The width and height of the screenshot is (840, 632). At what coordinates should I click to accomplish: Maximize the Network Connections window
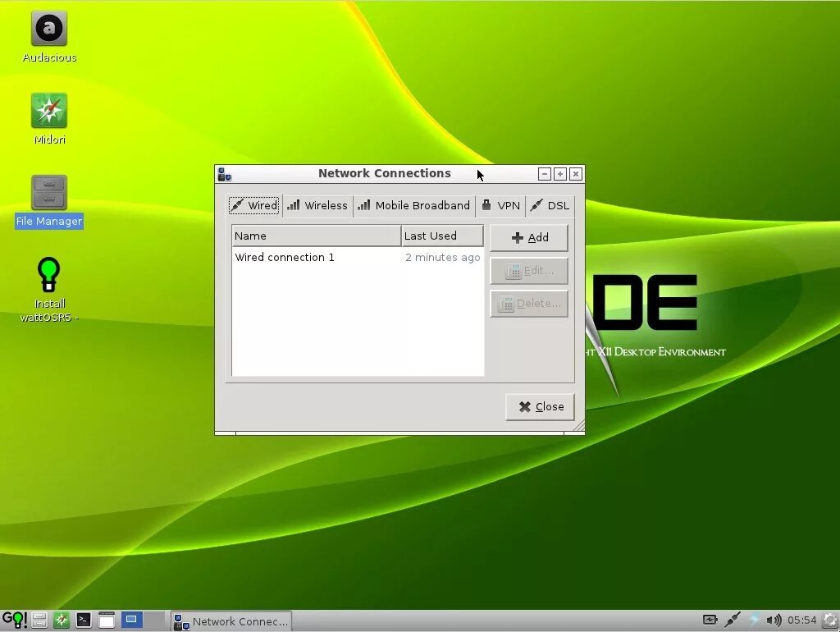(x=559, y=174)
